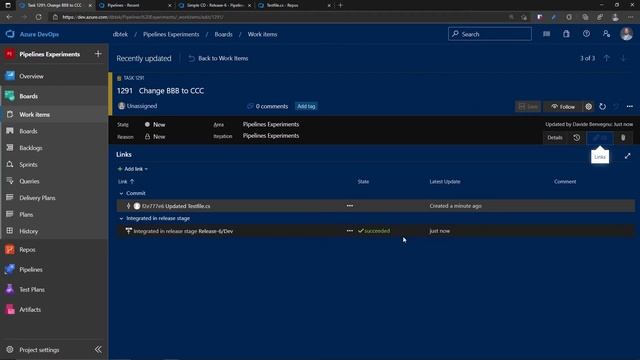Open the commit link Updated Testfile.cs

[176, 206]
